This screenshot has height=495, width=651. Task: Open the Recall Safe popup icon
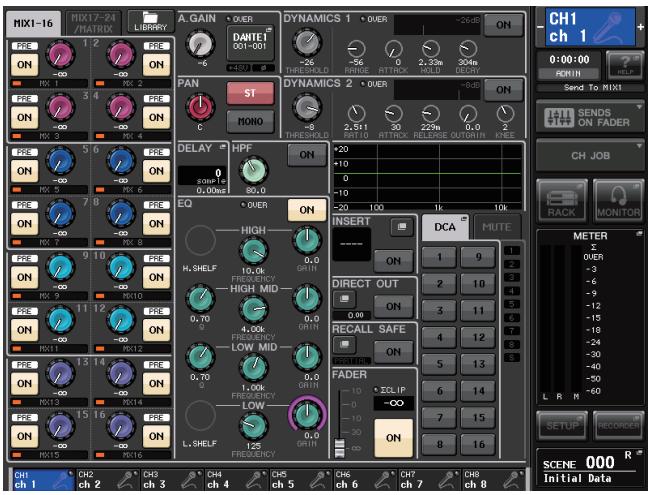click(344, 344)
